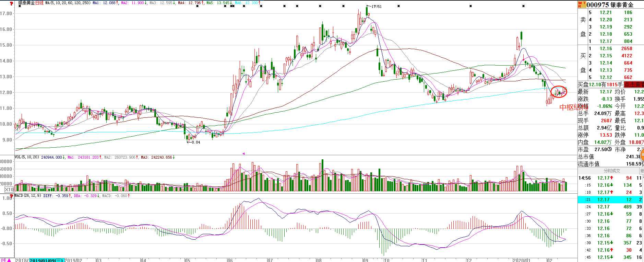Click the 8.84 low price marker
The height and width of the screenshot is (262, 644).
tap(196, 142)
